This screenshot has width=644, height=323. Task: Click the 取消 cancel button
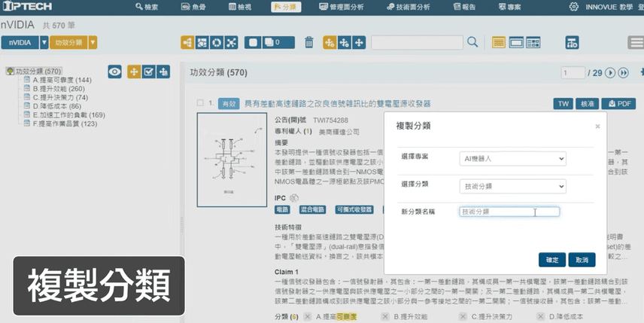(x=582, y=259)
